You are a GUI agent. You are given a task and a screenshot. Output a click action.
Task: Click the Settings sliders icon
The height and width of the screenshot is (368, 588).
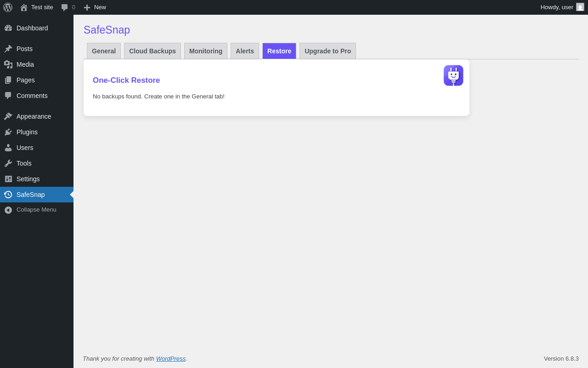(8, 179)
